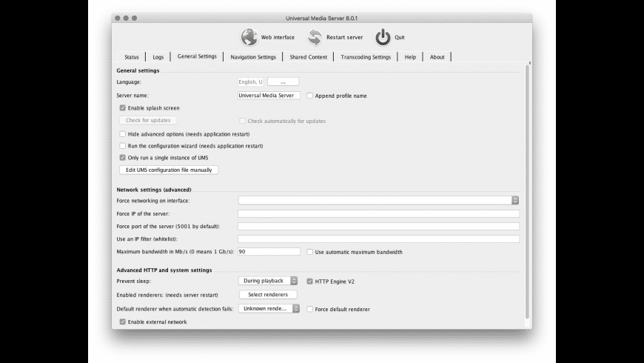The height and width of the screenshot is (363, 644).
Task: Open the Transcoding Settings tab
Action: [366, 57]
